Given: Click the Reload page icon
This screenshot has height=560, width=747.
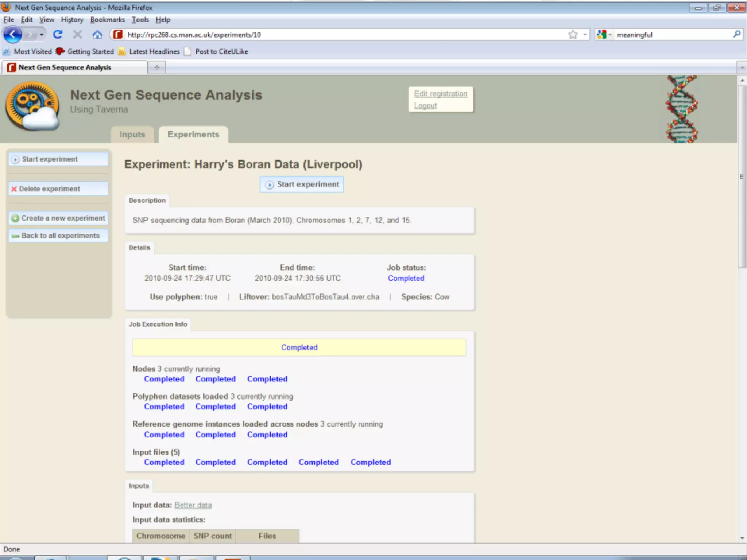Looking at the screenshot, I should pyautogui.click(x=58, y=35).
